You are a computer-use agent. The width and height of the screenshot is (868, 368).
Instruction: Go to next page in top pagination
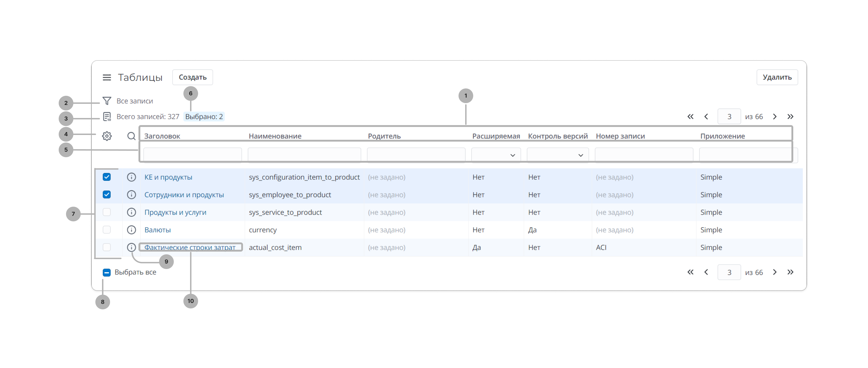pyautogui.click(x=775, y=116)
